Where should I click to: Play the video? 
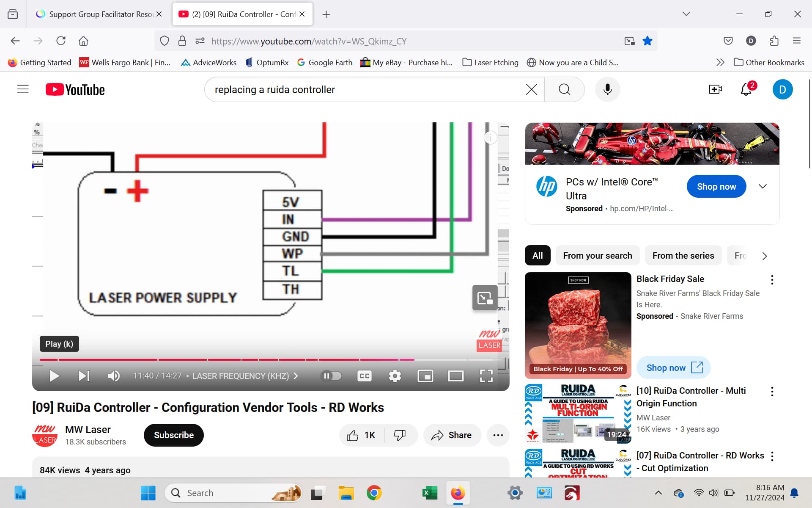click(x=54, y=376)
